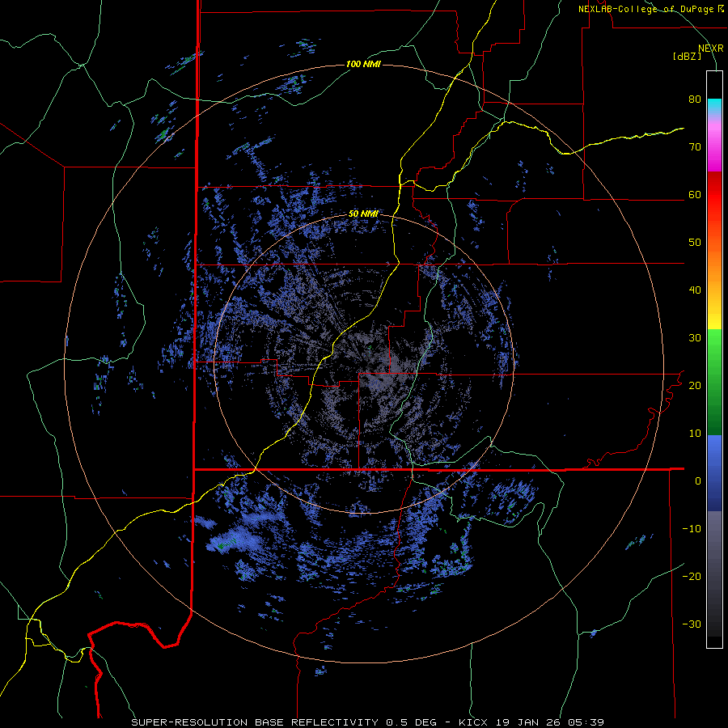The width and height of the screenshot is (728, 728).
Task: Click the -10 value on the dBZ scale
Action: pos(692,529)
